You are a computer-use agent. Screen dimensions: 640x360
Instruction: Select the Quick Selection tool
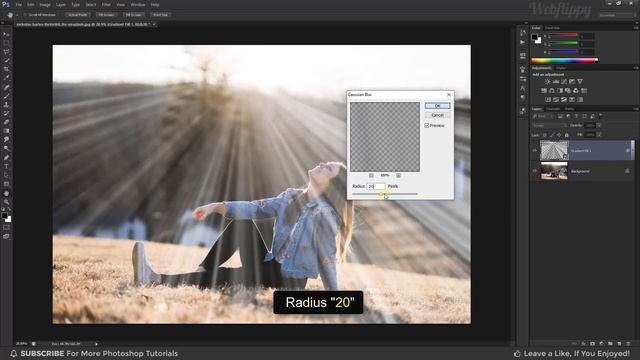tap(6, 60)
